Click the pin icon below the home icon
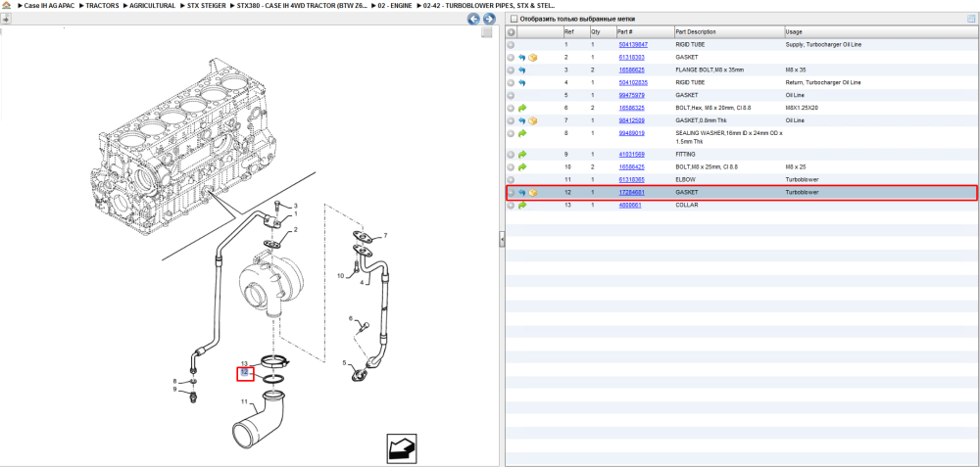Image resolution: width=980 pixels, height=467 pixels. 6,19
